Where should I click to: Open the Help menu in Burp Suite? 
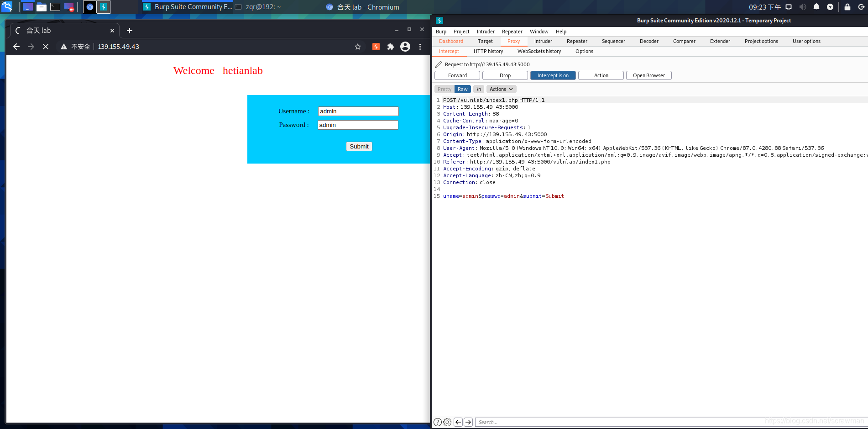point(561,32)
